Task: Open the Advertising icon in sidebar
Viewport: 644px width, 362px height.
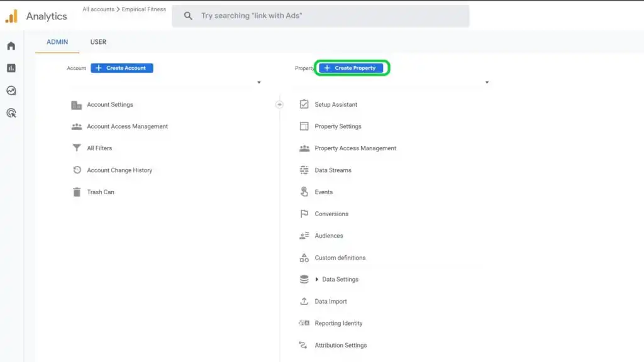Action: click(11, 113)
